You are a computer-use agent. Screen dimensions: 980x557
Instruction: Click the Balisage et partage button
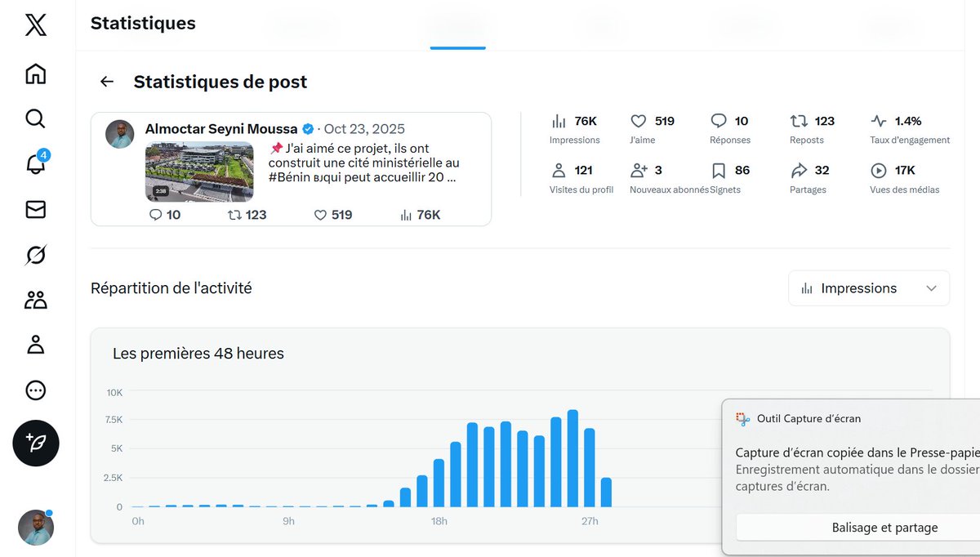tap(884, 527)
